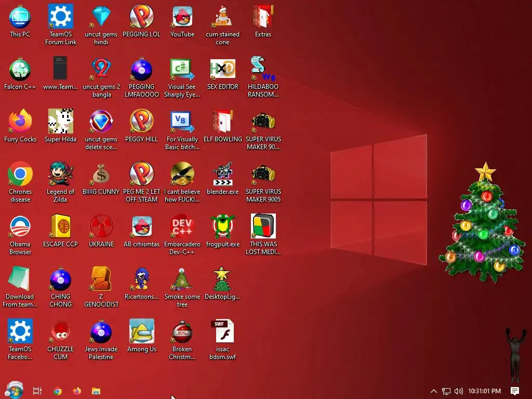Launch Chrome from the taskbar
532x399 pixels.
[58, 391]
